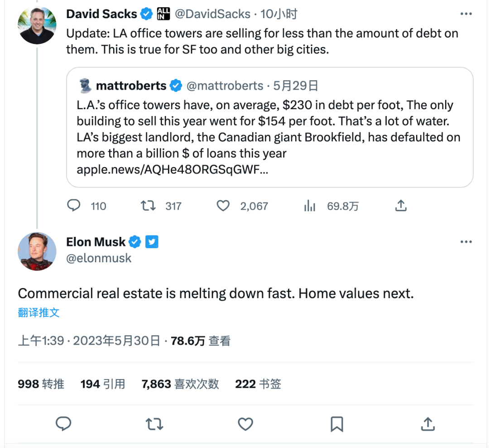View the 194 引用 quotes list
This screenshot has width=489, height=448.
click(x=103, y=384)
